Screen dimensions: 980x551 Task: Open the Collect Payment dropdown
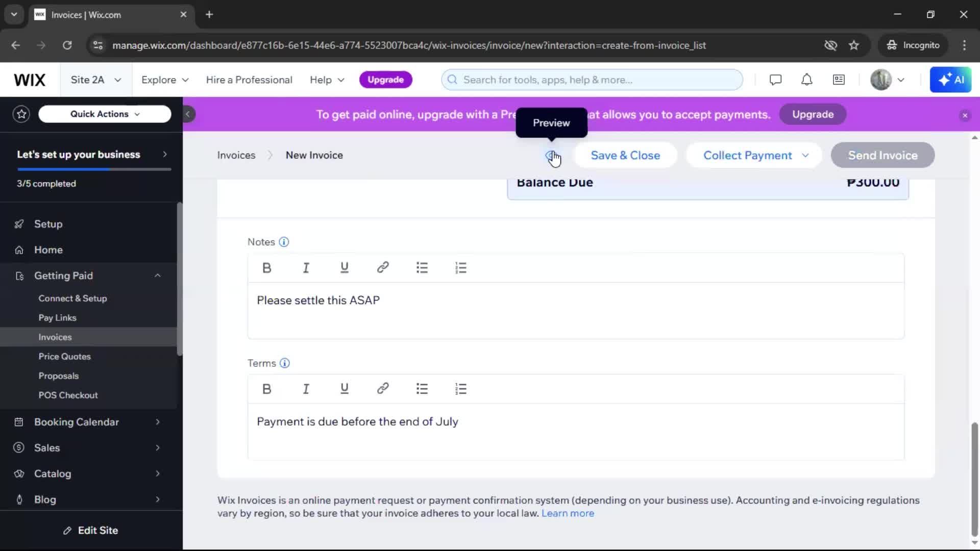click(x=754, y=155)
